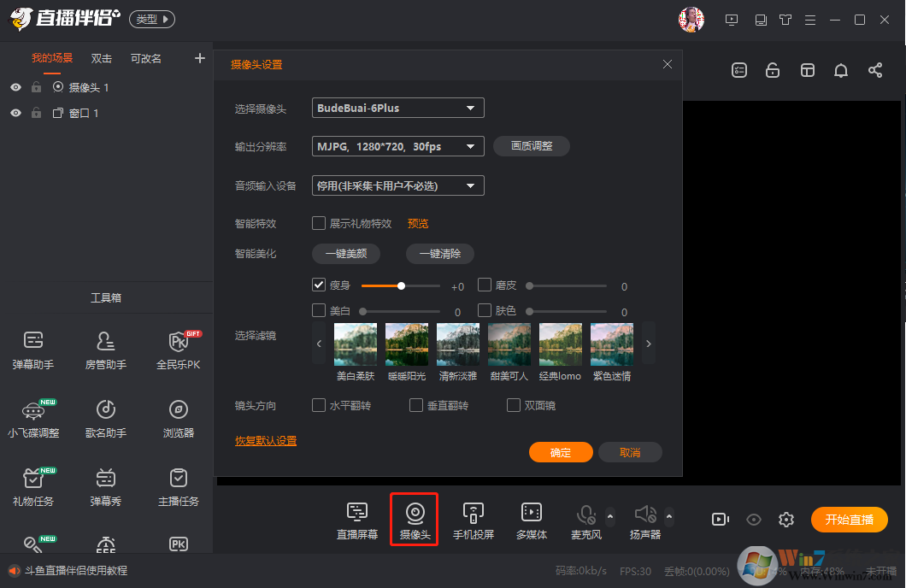
Task: Click the 直播屏幕 screen capture icon
Action: tap(356, 520)
